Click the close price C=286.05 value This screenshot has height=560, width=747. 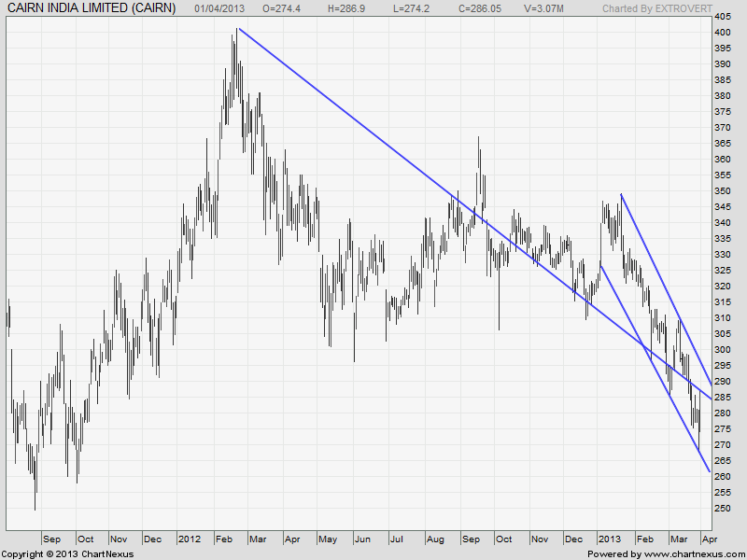(x=479, y=8)
